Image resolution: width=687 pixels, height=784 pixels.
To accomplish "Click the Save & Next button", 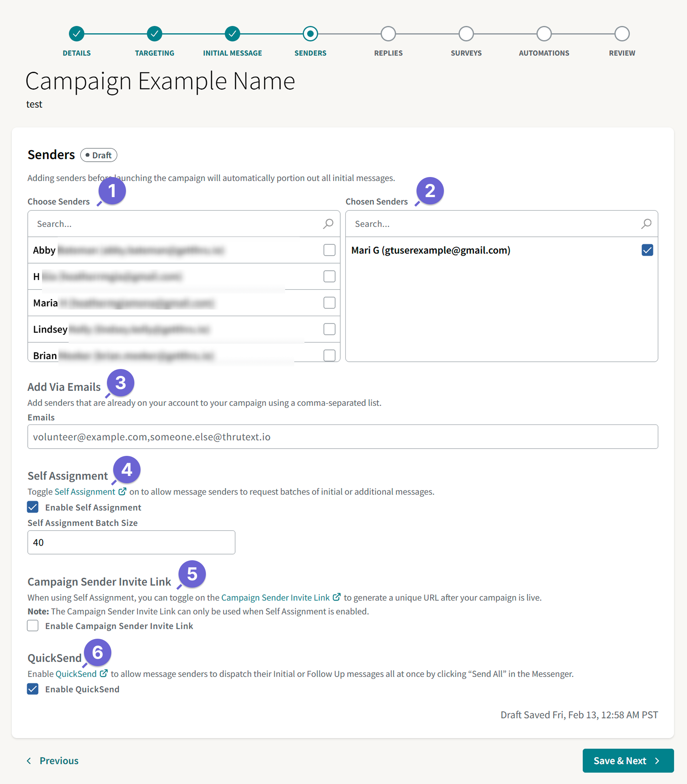I will click(x=628, y=761).
